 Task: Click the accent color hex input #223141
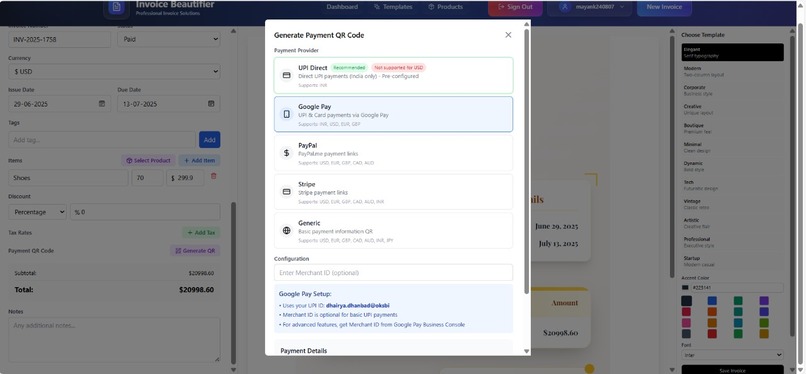737,288
